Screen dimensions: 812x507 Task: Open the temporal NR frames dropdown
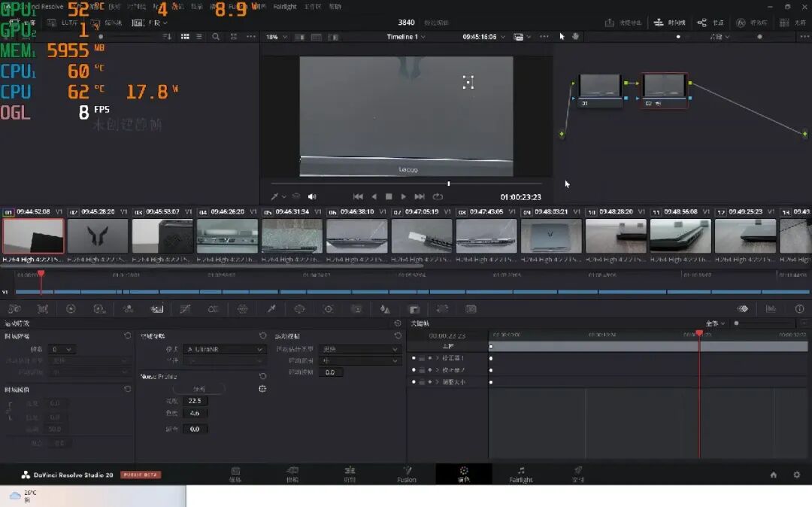tap(61, 350)
